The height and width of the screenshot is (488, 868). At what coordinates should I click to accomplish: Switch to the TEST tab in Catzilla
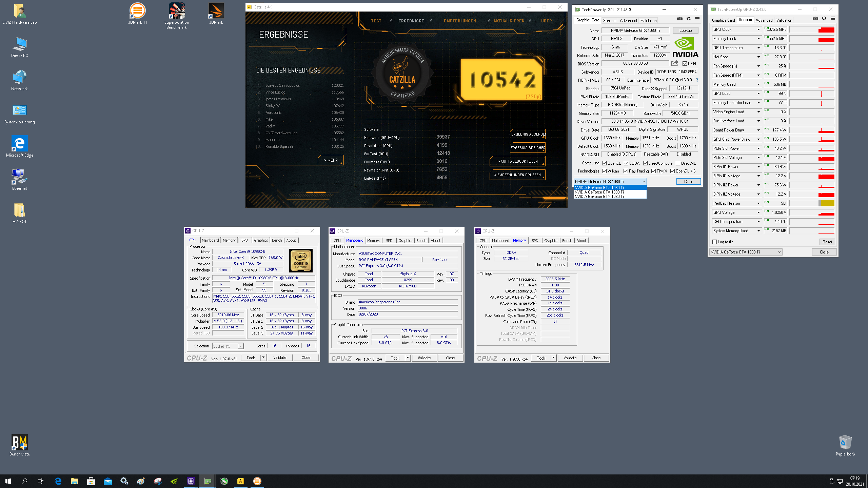click(x=376, y=21)
